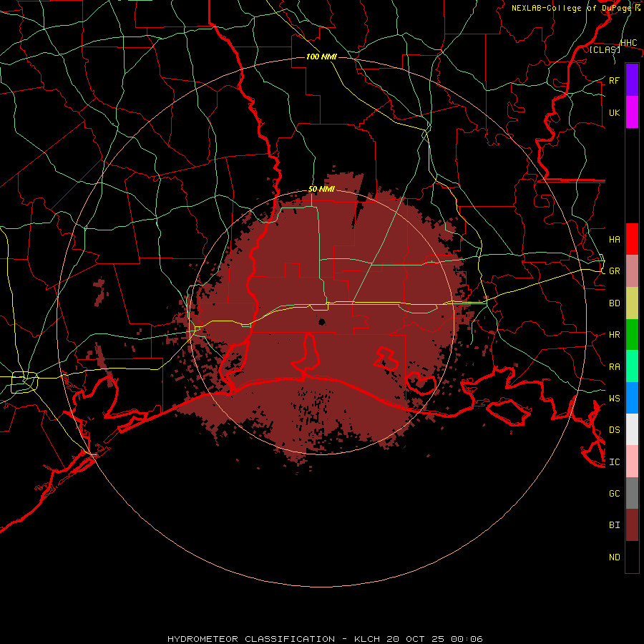
Task: Select the salmon GR legend color swatch
Action: tap(632, 271)
